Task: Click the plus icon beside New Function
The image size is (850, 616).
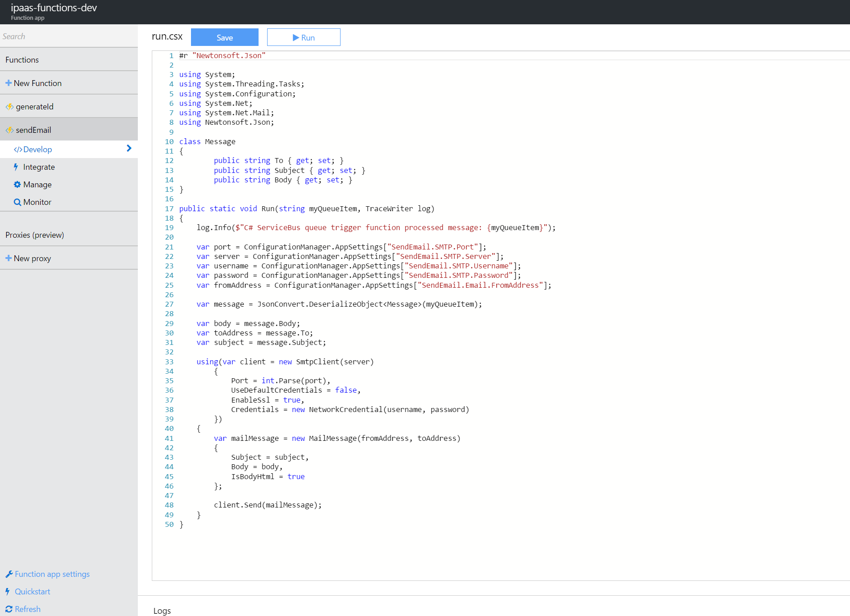Action: pos(9,83)
